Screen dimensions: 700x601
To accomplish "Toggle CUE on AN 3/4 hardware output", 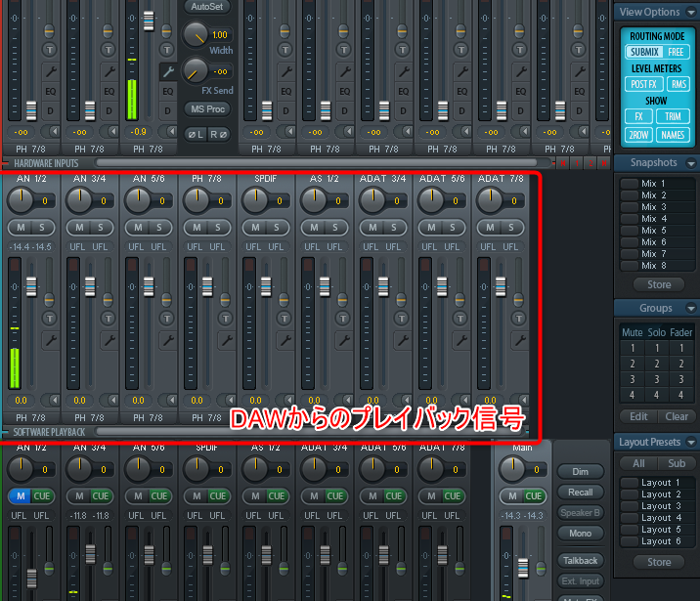I will [x=101, y=496].
